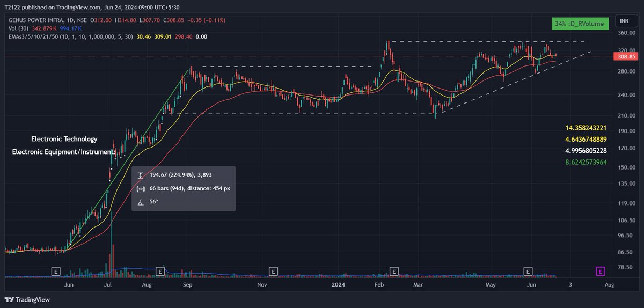Open the purple upcoming earnings marker
Viewport: 644px width, 308px height.
coord(601,271)
